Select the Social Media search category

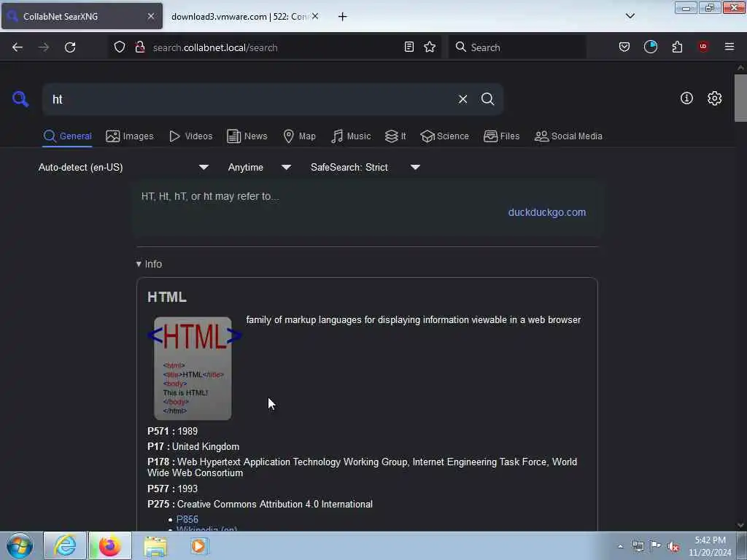[568, 136]
